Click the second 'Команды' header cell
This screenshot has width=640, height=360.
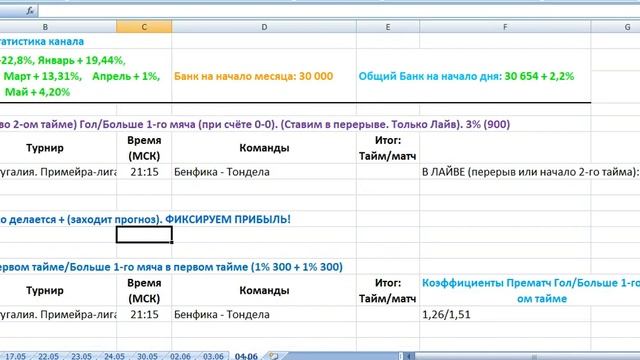click(264, 291)
